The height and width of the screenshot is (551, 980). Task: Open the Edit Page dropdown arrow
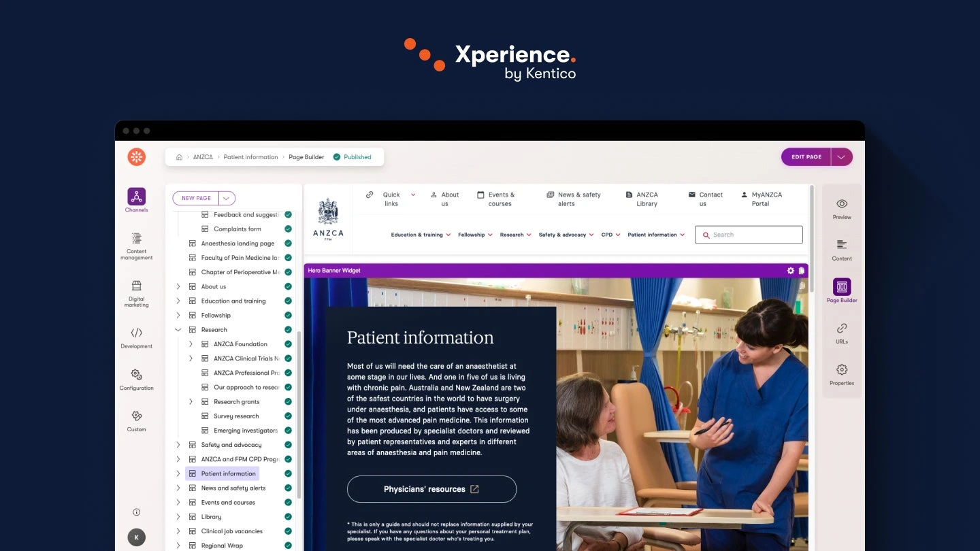tap(842, 157)
